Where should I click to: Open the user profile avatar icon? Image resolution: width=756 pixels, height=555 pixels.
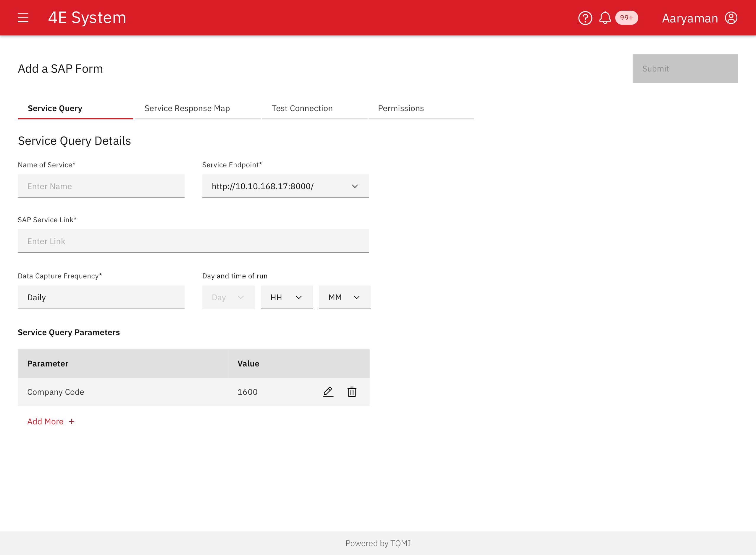[x=731, y=18]
